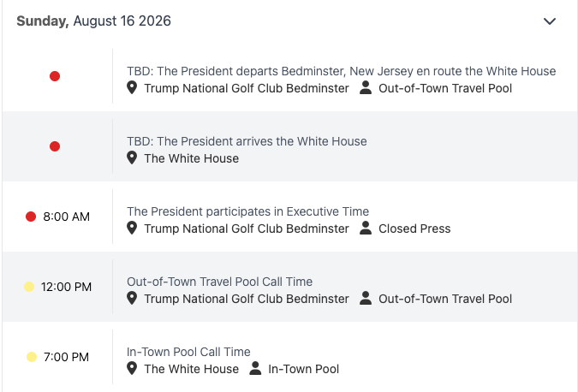Screen dimensions: 578x392
Task: Open TBD: The President arrives the White House
Action: point(247,141)
